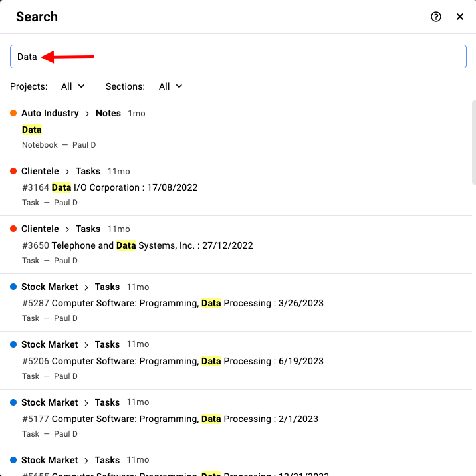Click Tasks section above task #5206
This screenshot has width=476, height=476.
click(107, 344)
